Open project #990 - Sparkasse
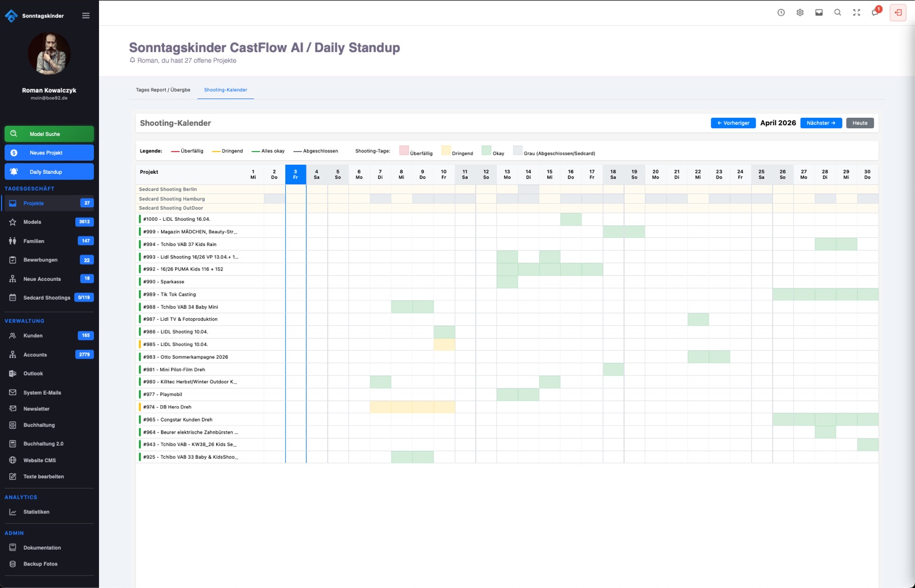Screen dimensions: 915x588 tap(164, 281)
